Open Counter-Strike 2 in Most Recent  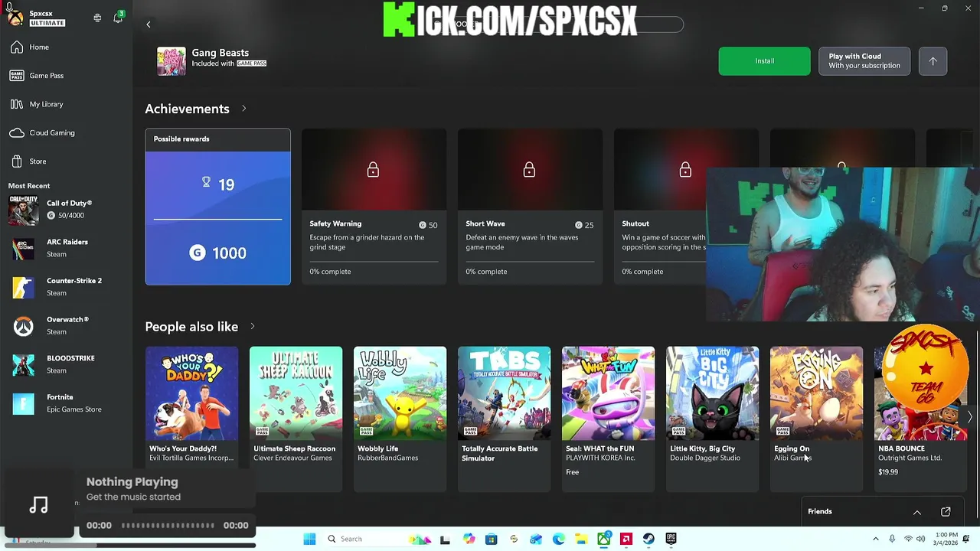tap(66, 287)
